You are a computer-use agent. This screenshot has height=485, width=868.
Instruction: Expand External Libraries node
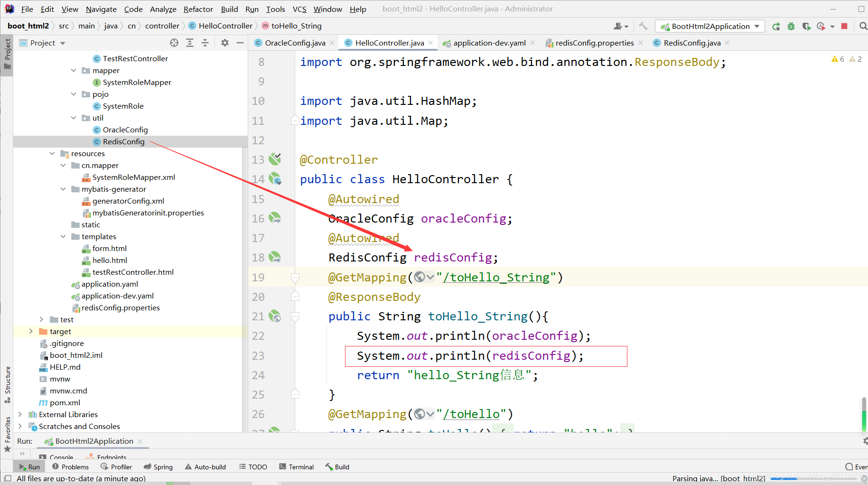[20, 414]
